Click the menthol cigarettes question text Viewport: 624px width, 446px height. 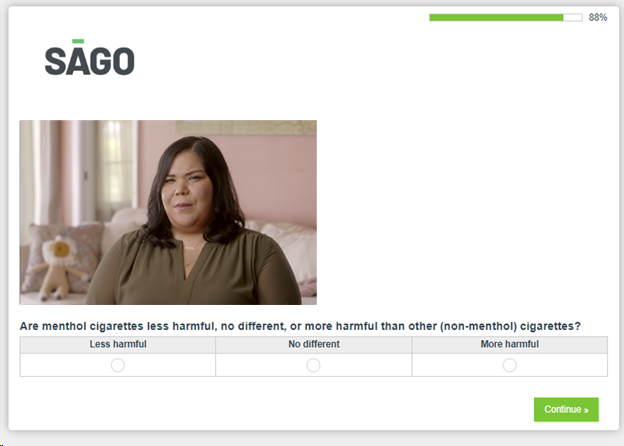[x=300, y=326]
